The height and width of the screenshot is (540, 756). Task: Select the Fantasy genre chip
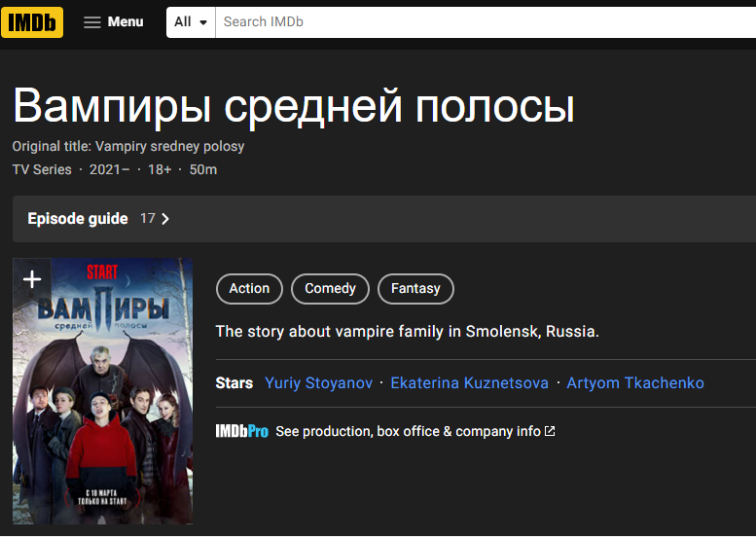(x=415, y=289)
